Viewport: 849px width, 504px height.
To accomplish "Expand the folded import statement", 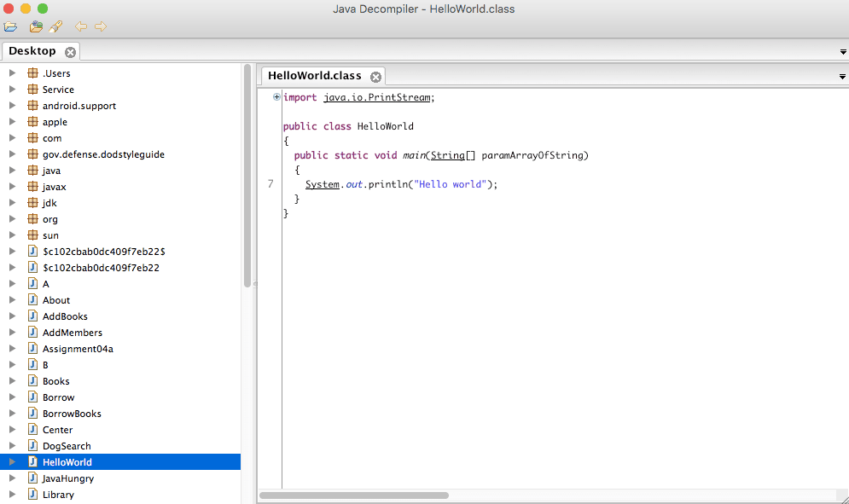I will click(x=276, y=97).
